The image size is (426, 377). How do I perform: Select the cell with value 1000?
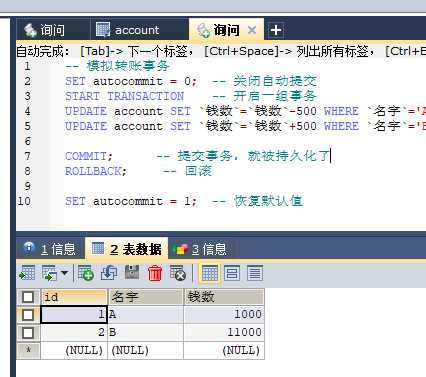click(x=224, y=314)
